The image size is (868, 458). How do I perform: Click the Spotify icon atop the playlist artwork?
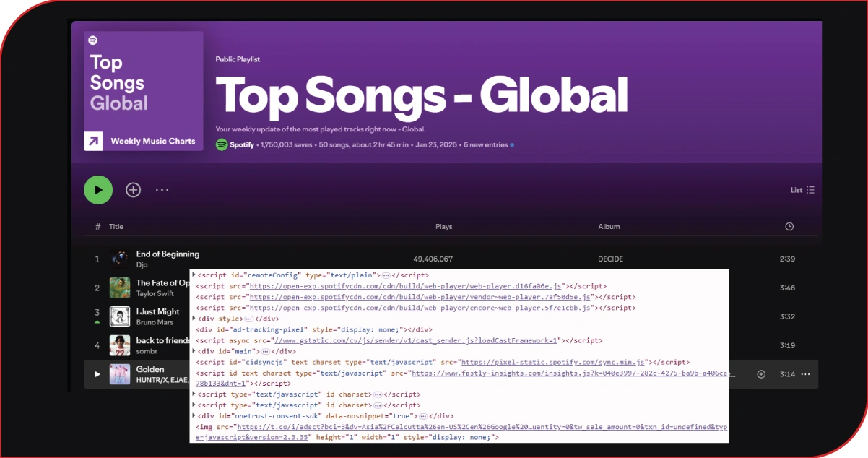[x=92, y=40]
